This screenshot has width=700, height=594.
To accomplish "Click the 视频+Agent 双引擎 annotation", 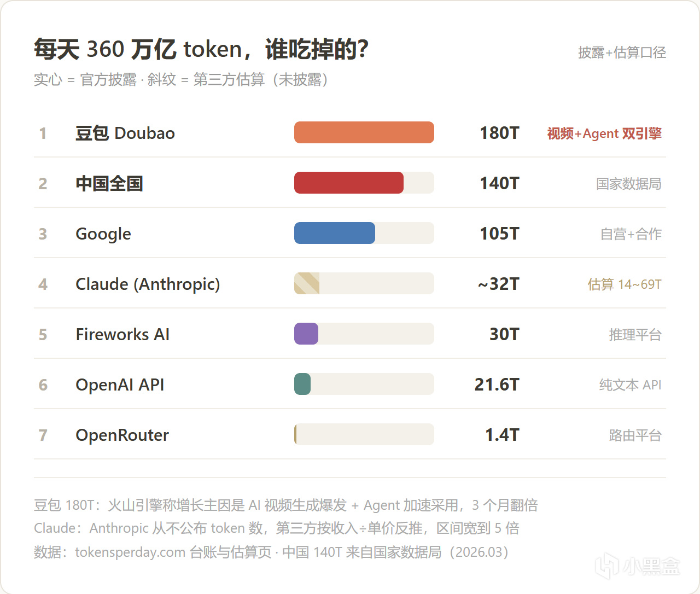I will click(604, 133).
